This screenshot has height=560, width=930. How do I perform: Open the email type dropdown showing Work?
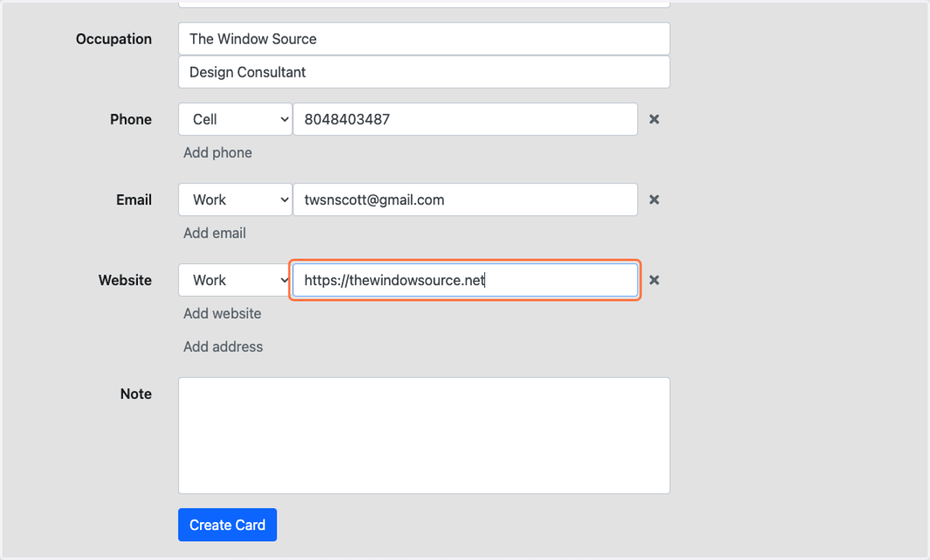pos(235,200)
